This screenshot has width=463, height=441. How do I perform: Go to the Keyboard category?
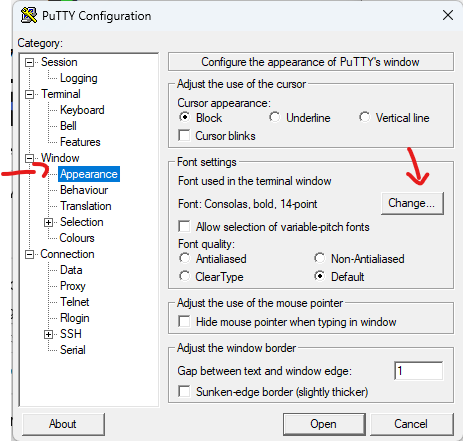click(82, 110)
